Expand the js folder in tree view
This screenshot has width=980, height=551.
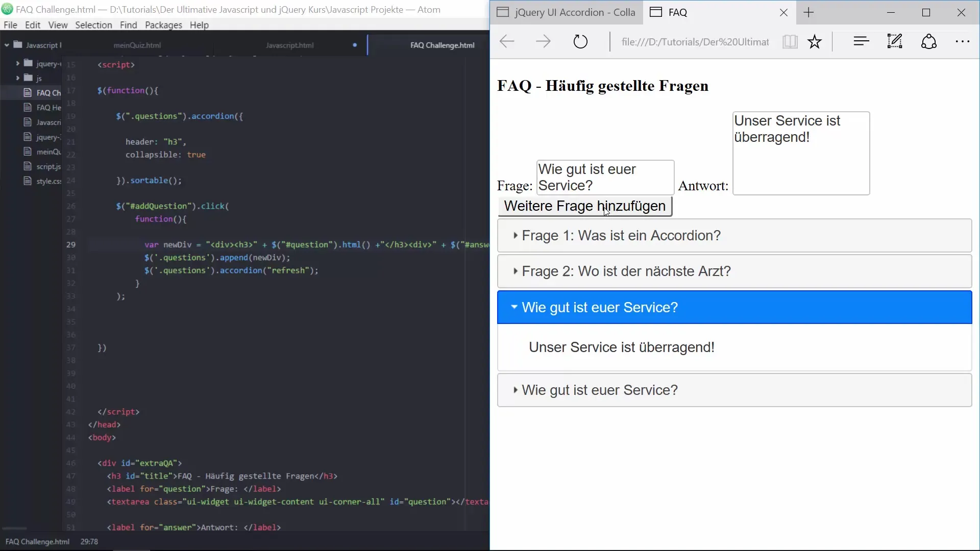(x=17, y=78)
